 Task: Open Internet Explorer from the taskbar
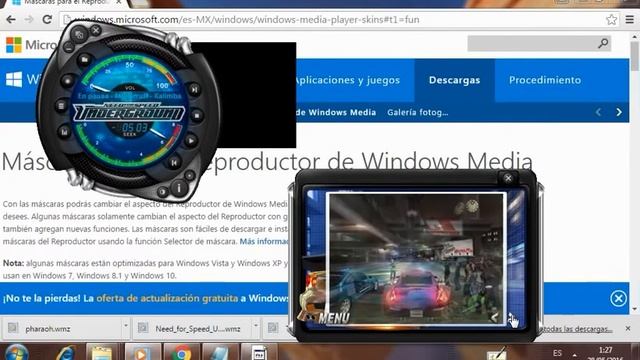point(65,353)
